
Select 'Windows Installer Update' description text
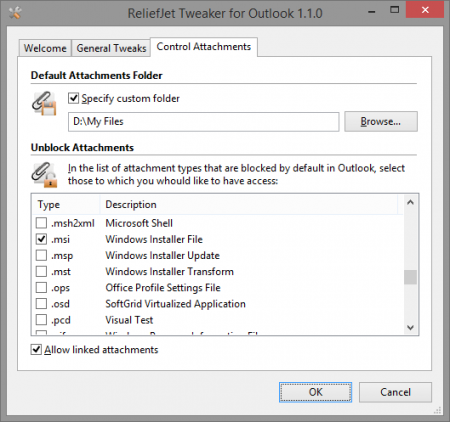tap(163, 255)
